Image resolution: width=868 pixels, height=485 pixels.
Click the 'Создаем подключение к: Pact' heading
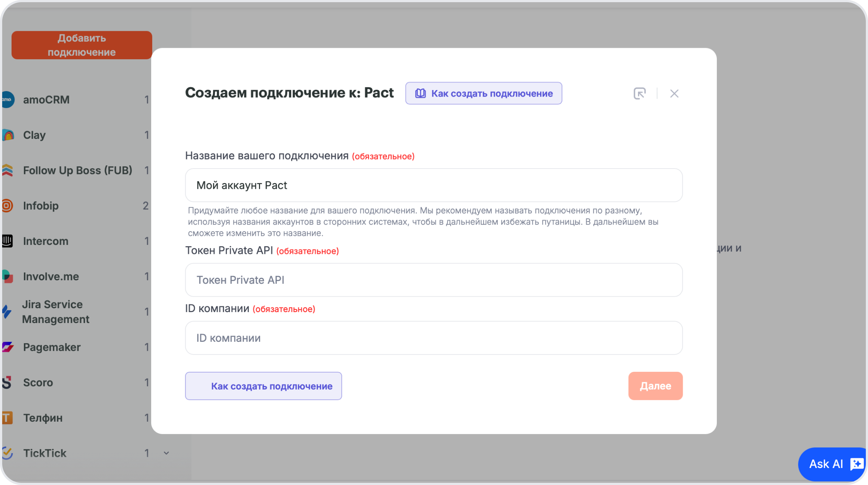point(289,93)
